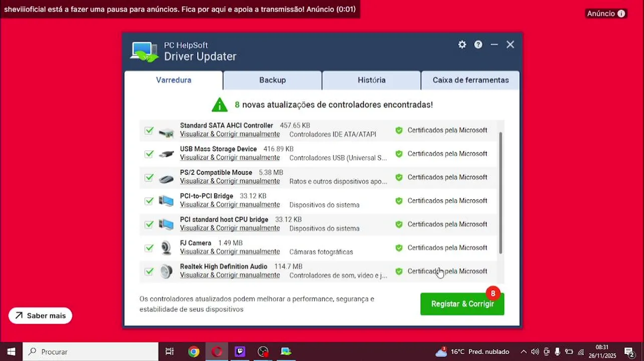Open Twitch from the taskbar

click(240, 351)
